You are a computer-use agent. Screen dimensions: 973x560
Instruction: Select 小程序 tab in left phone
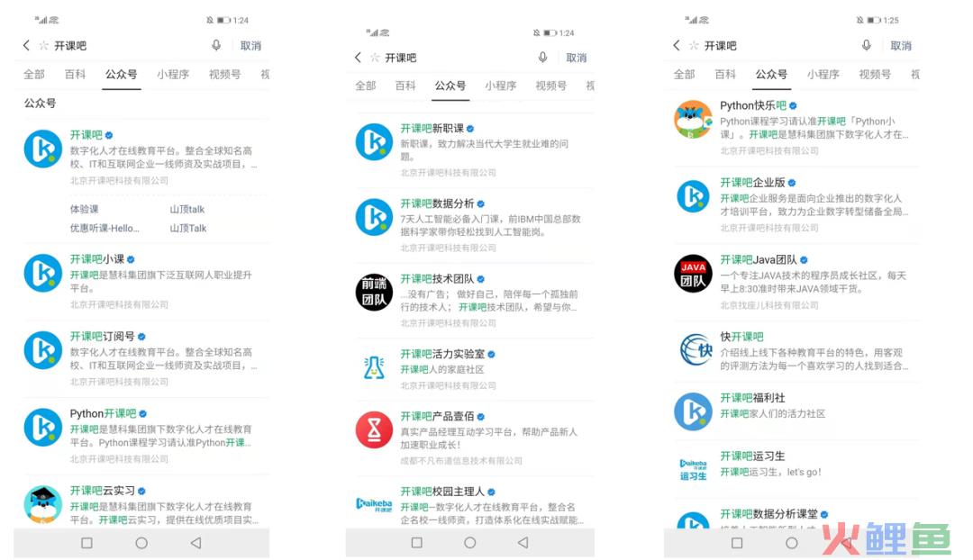coord(173,75)
